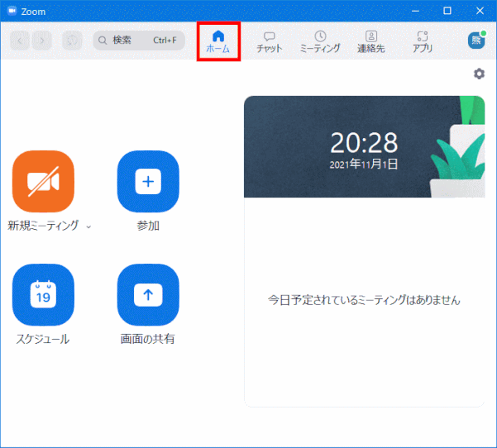Go forward using the right arrow button
497x448 pixels.
click(x=42, y=40)
